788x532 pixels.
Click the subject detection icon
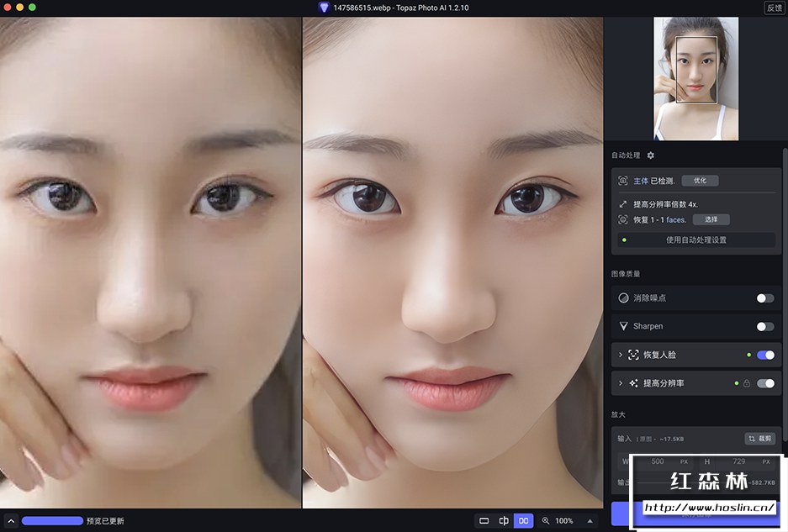[622, 181]
